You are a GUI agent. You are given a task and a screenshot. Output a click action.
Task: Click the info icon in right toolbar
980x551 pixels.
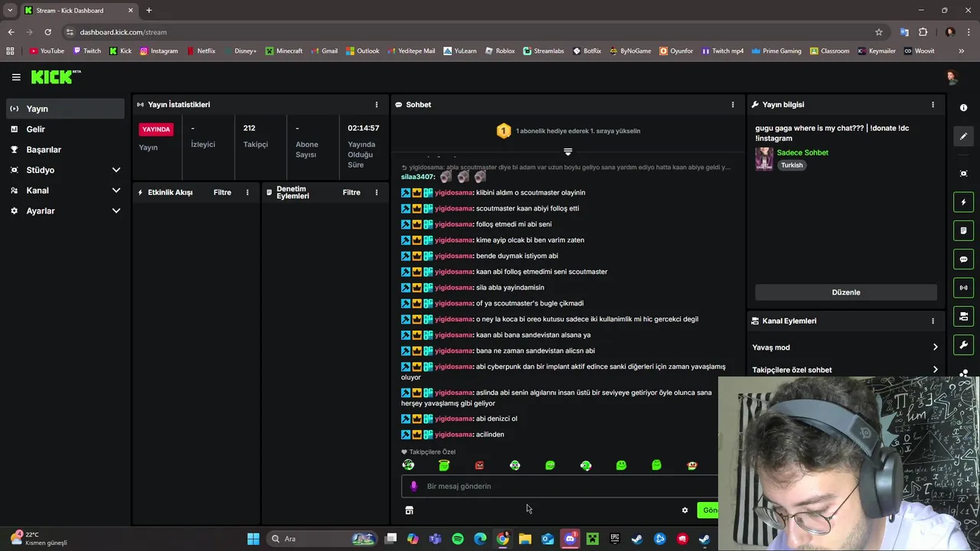964,108
